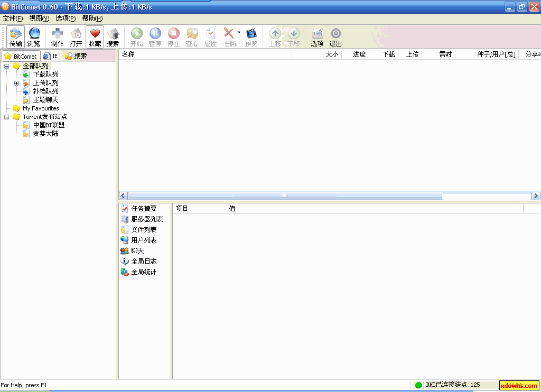The width and height of the screenshot is (541, 392).
Task: Click the 搜索 search toolbar icon
Action: point(113,37)
